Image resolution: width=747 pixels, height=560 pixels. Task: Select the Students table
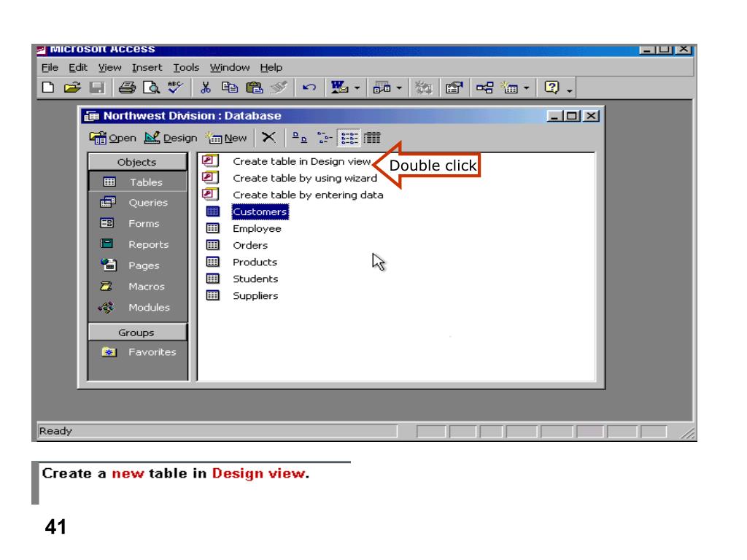[255, 279]
